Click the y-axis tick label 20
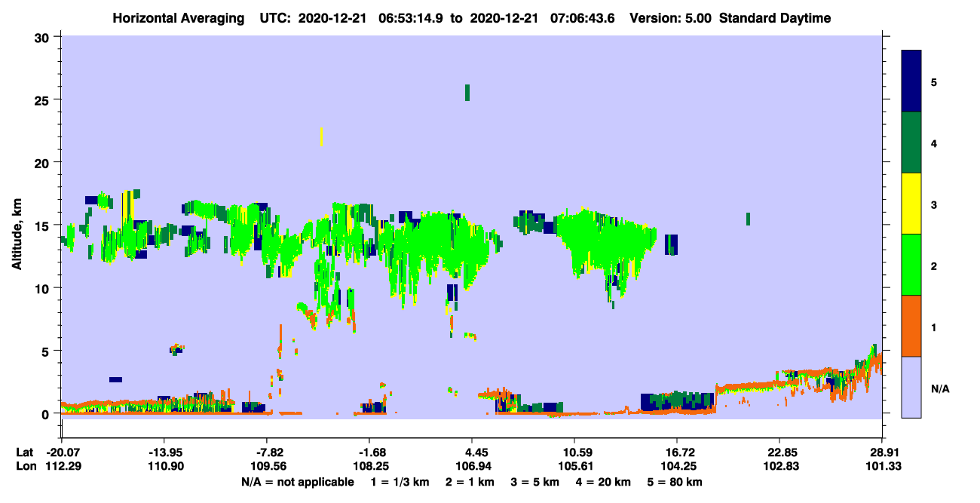The width and height of the screenshot is (980, 503). pos(44,162)
